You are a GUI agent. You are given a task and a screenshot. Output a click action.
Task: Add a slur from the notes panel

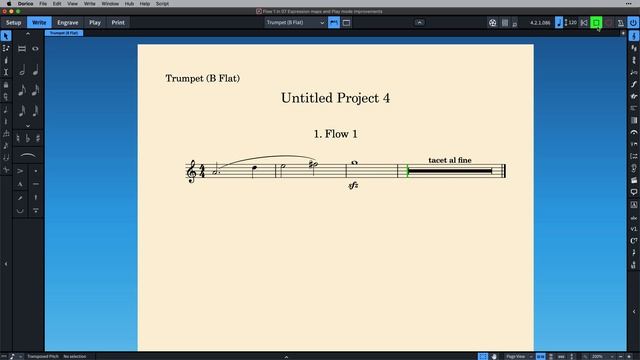click(28, 156)
